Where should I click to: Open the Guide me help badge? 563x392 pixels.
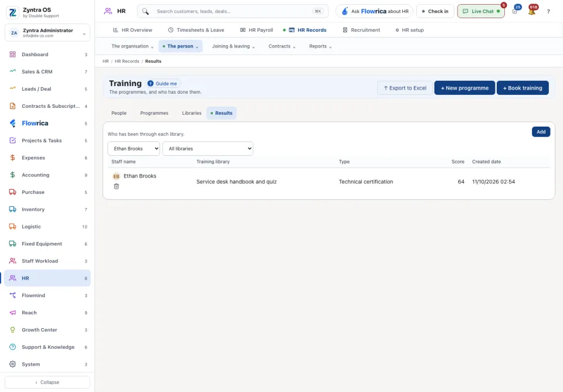click(162, 84)
